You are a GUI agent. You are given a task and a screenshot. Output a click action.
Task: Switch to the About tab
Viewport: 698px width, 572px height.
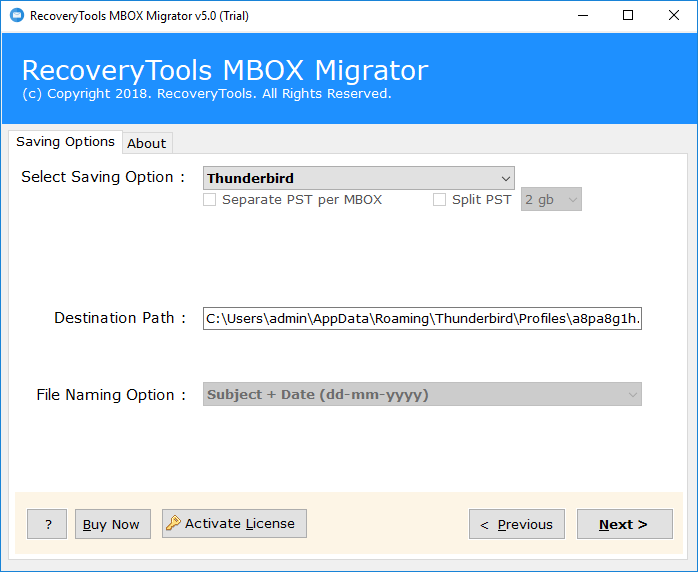coord(147,143)
